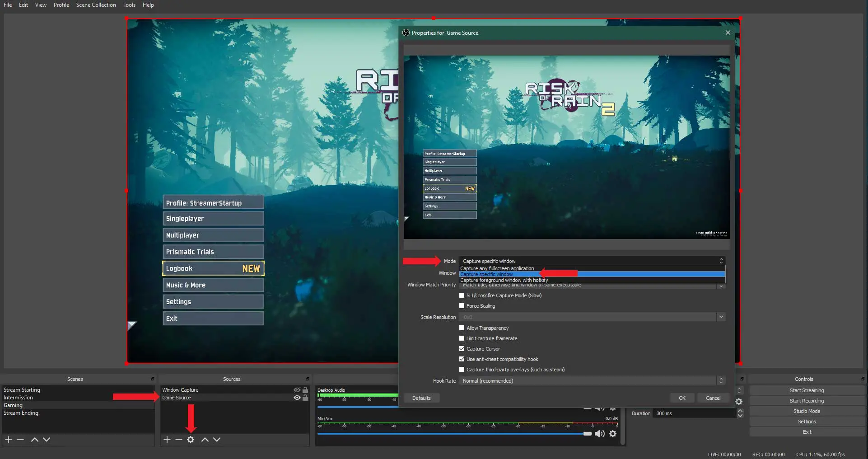Click Start Streaming
Viewport: 868px width, 459px height.
click(x=807, y=390)
